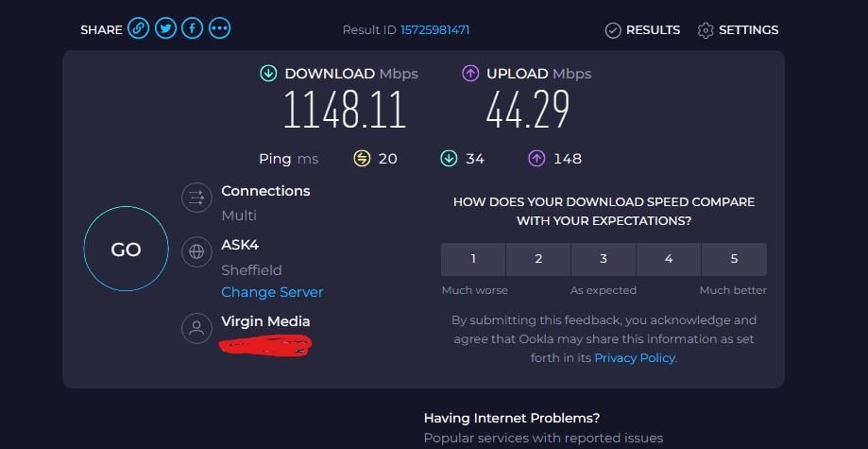This screenshot has height=449, width=868.
Task: Click the ASK4 server globe icon
Action: point(196,251)
